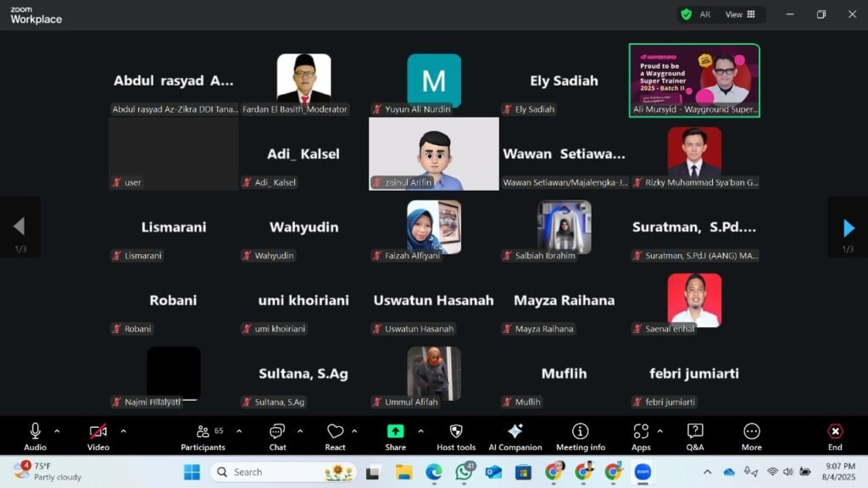
Task: Click the React heart icon
Action: point(336,437)
